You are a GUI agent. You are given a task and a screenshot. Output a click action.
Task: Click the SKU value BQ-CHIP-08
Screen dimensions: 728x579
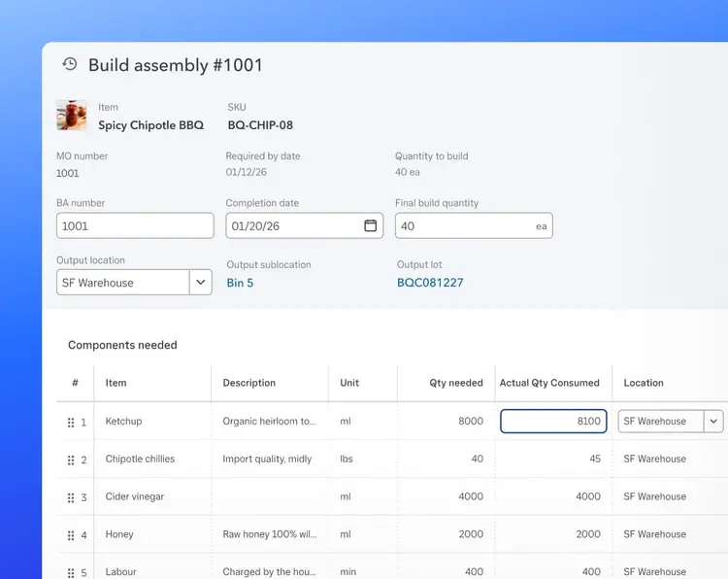(260, 125)
